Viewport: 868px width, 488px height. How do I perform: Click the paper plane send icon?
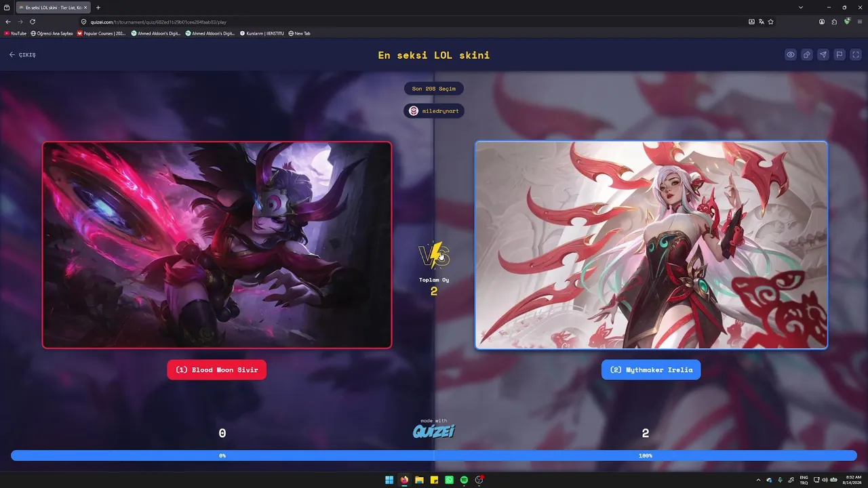(823, 55)
